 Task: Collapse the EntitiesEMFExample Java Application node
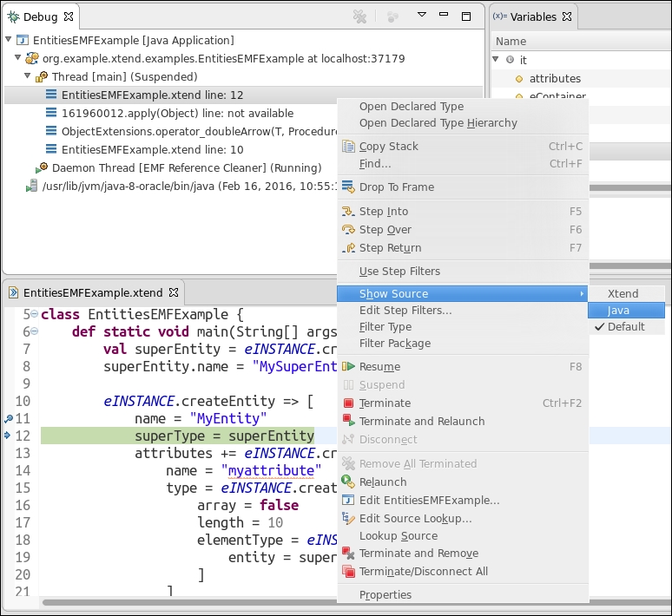[x=10, y=41]
